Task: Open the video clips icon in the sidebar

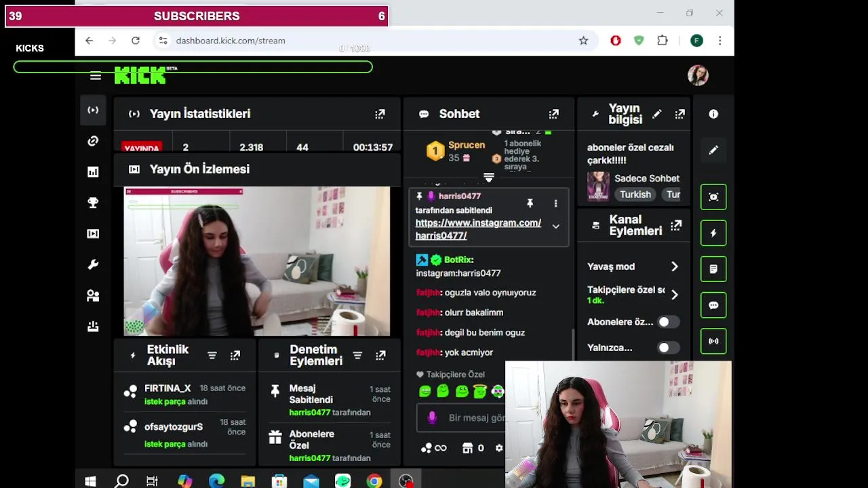Action: click(93, 234)
